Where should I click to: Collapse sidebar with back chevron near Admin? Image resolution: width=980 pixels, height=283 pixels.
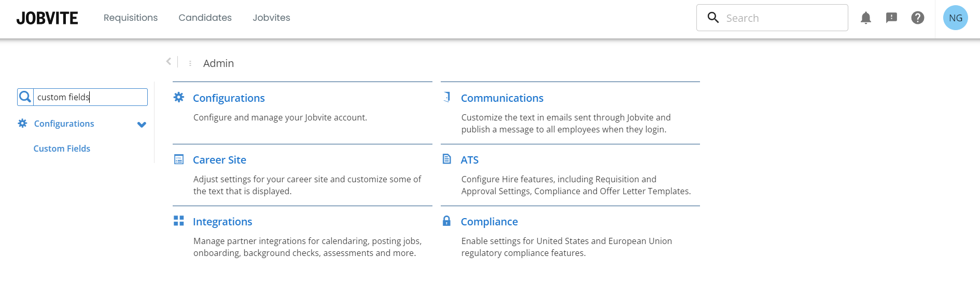coord(169,62)
